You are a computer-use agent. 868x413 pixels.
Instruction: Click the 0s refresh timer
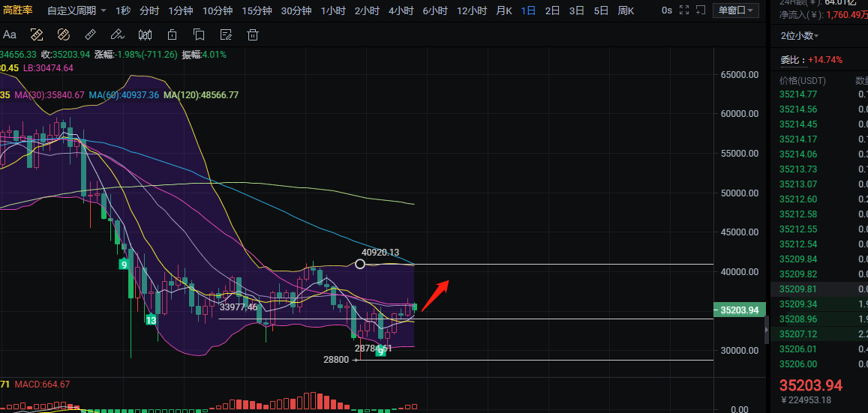tap(667, 10)
